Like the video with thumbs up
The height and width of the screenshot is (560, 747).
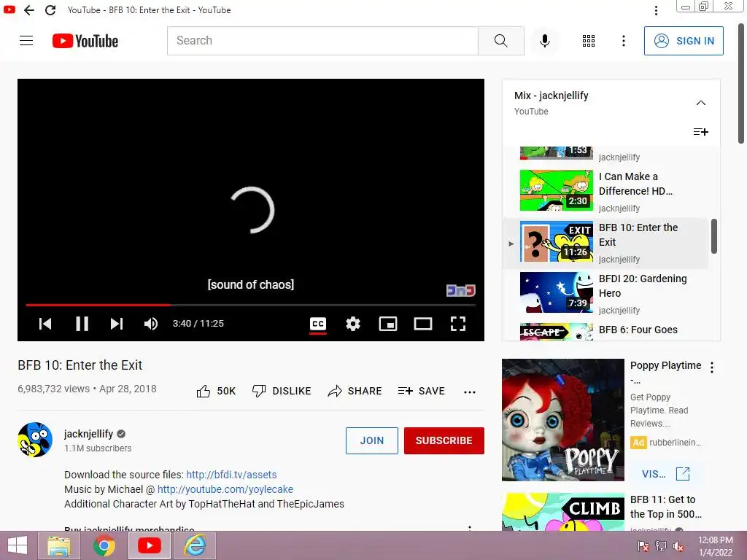(216, 392)
